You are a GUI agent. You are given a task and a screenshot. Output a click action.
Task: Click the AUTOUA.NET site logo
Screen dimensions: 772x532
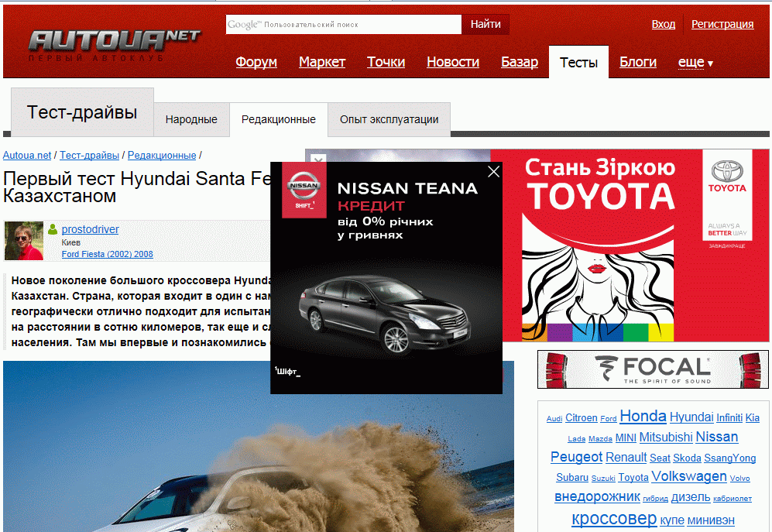pyautogui.click(x=115, y=46)
